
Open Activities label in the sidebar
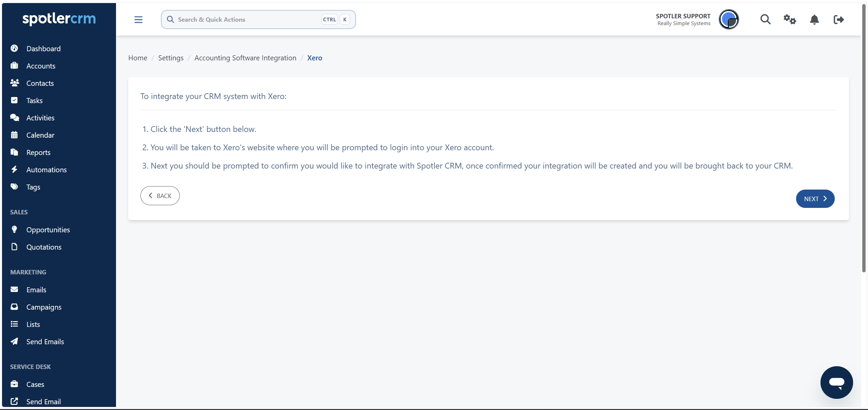[x=40, y=118]
